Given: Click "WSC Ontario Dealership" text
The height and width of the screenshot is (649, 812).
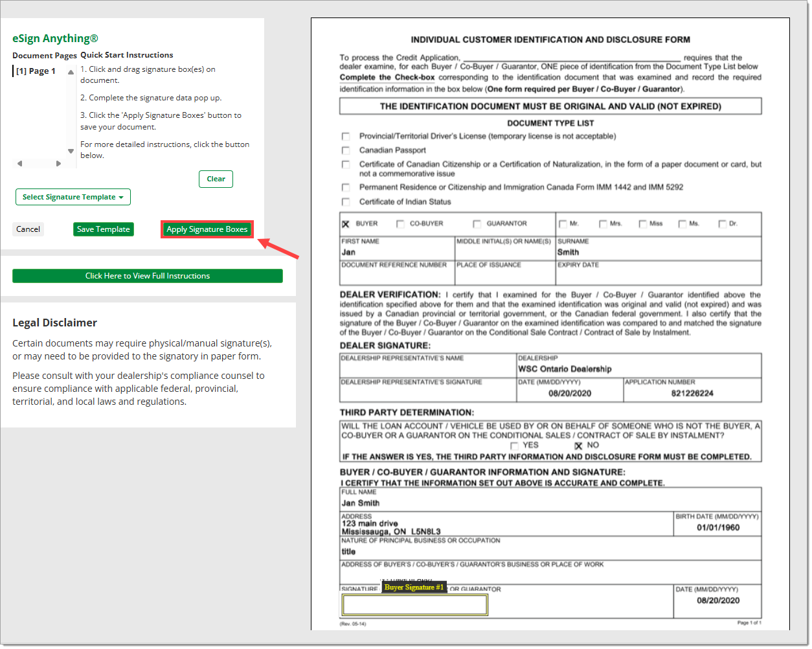Looking at the screenshot, I should (x=565, y=369).
